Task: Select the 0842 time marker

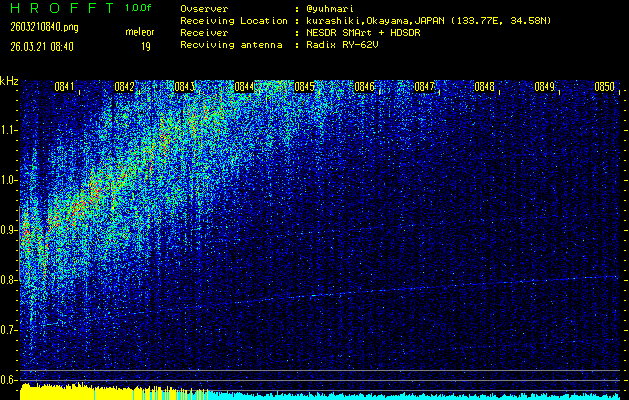Action: pos(124,87)
